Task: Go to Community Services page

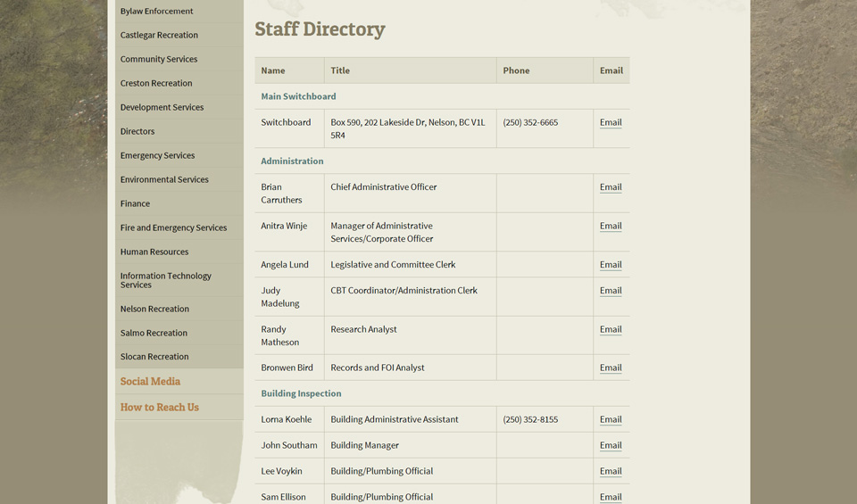Action: coord(159,60)
